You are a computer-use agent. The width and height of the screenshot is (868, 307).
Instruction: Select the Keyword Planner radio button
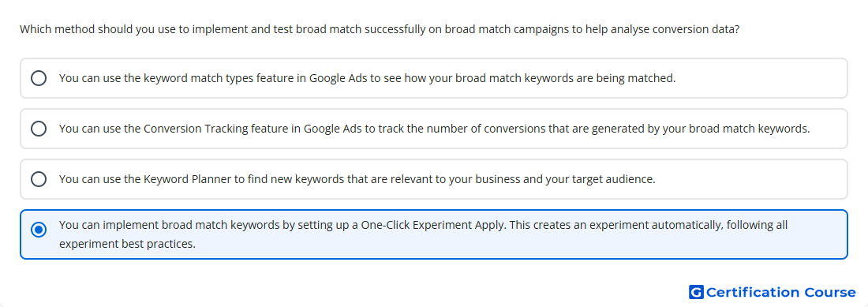pyautogui.click(x=39, y=179)
